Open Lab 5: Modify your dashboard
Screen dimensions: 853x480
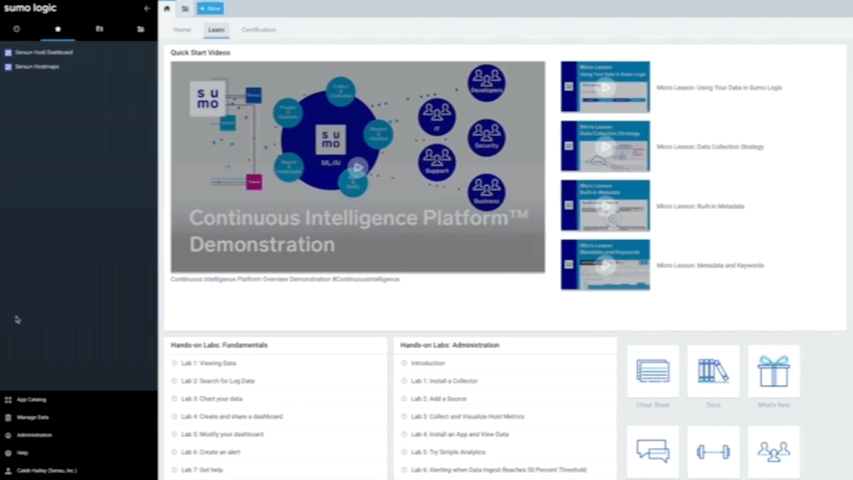tap(222, 434)
